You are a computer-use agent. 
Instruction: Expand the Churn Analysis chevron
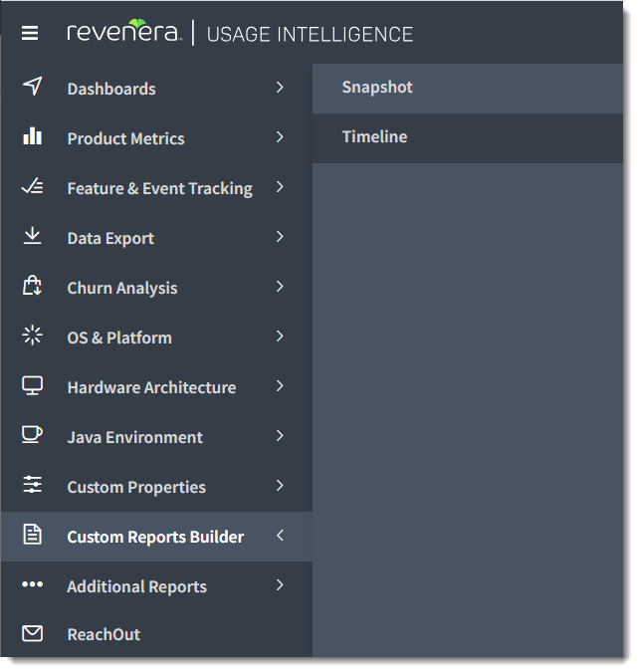pos(280,287)
